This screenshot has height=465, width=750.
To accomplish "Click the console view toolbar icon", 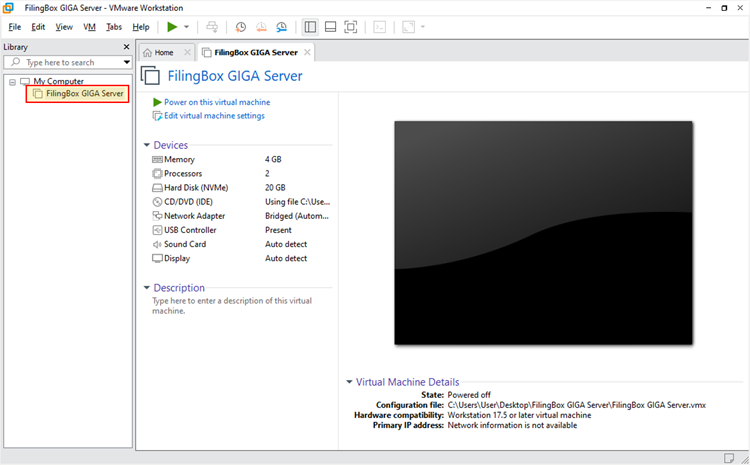I will coord(380,27).
